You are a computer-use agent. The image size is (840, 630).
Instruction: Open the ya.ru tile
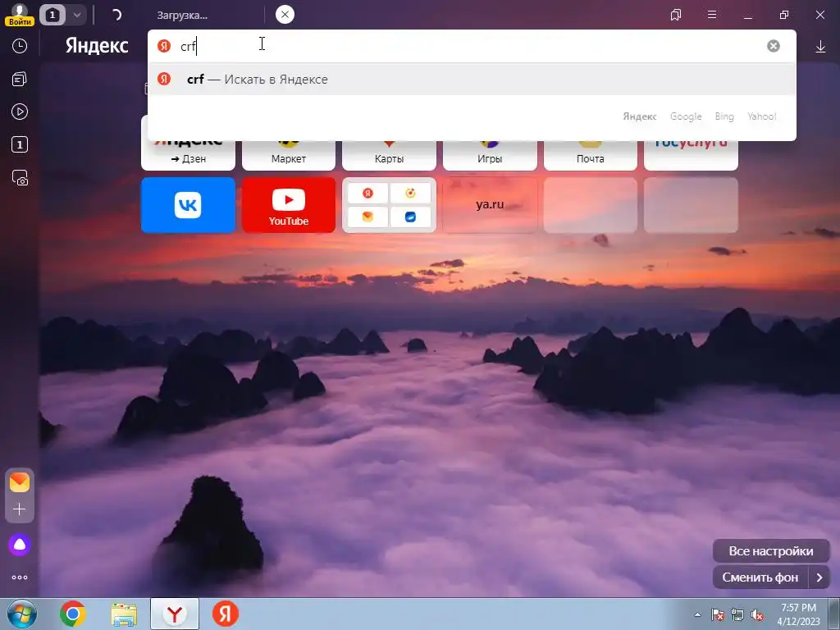(490, 205)
